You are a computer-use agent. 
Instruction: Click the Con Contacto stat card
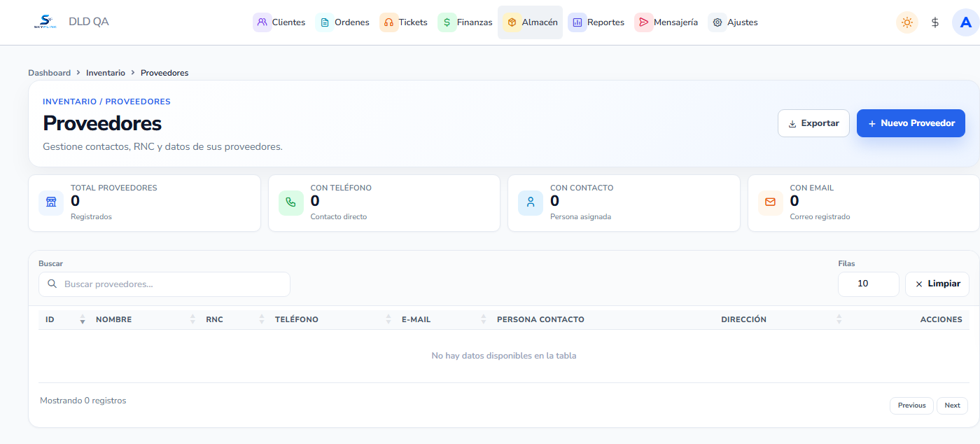click(x=624, y=203)
